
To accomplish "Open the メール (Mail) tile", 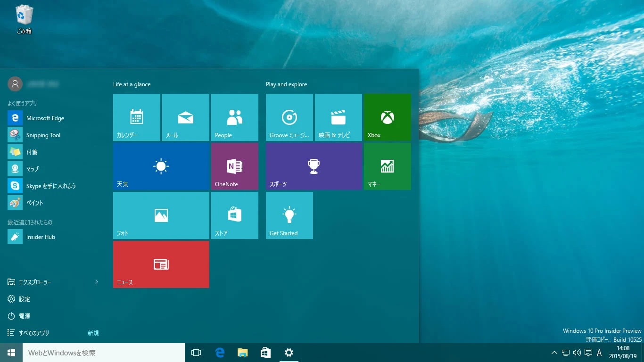I will click(186, 117).
